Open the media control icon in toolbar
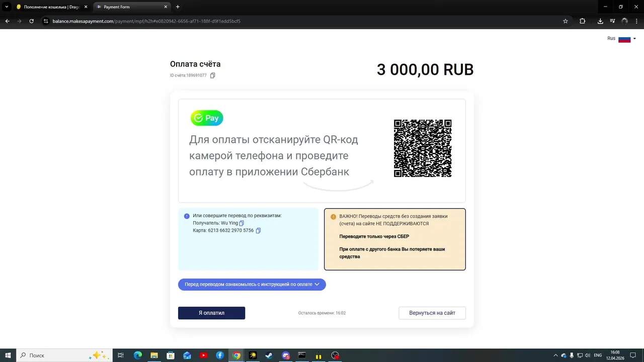 point(612,21)
